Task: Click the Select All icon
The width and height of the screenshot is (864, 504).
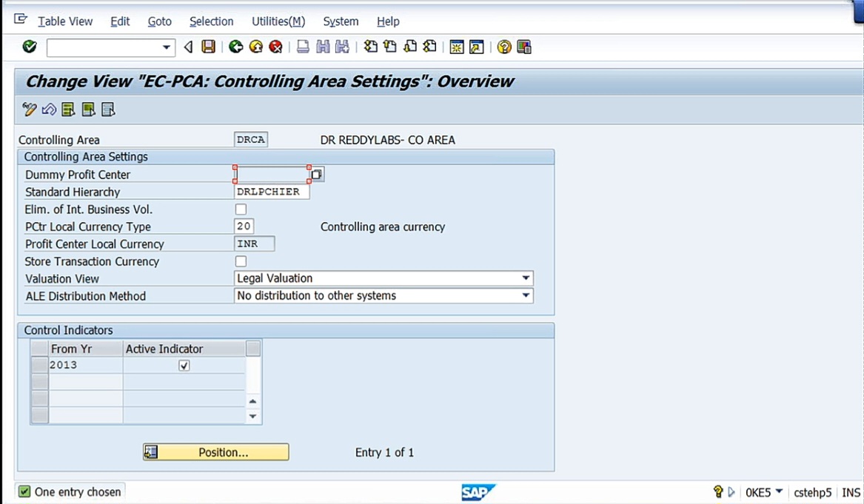Action: tap(68, 110)
